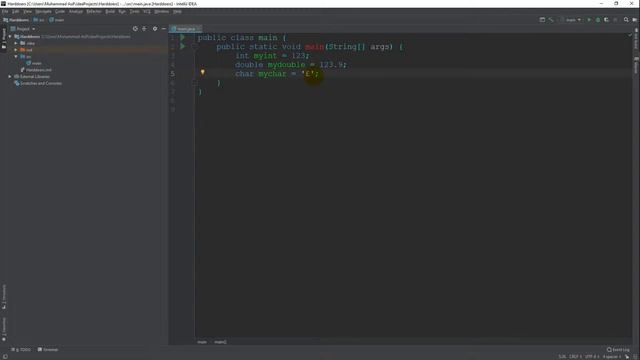Click Run with Coverage icon

pos(607,20)
